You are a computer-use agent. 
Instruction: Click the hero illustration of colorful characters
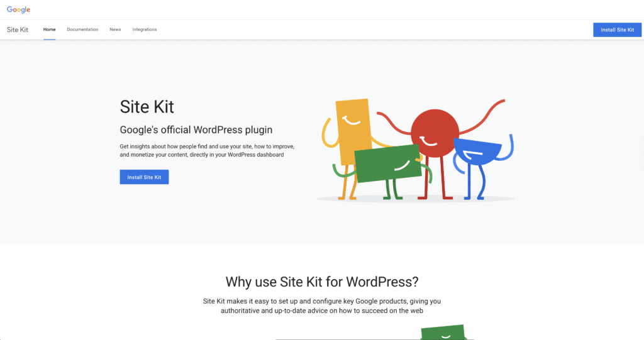[416, 150]
